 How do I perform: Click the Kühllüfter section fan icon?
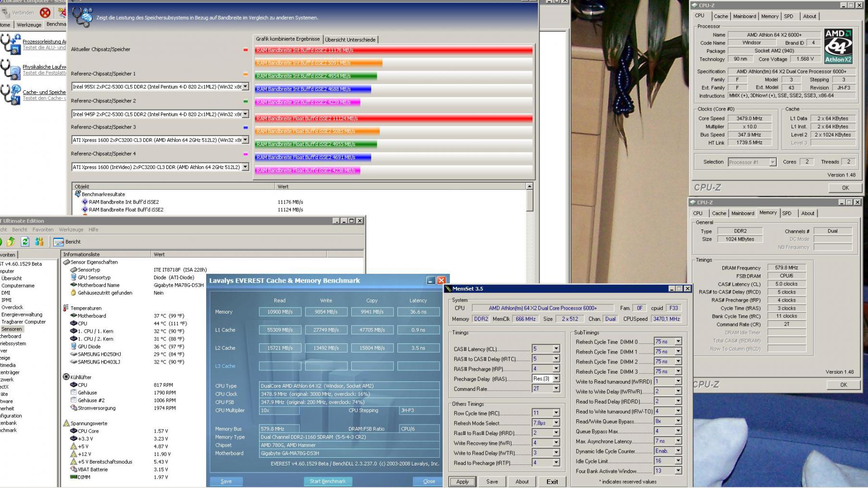coord(66,377)
